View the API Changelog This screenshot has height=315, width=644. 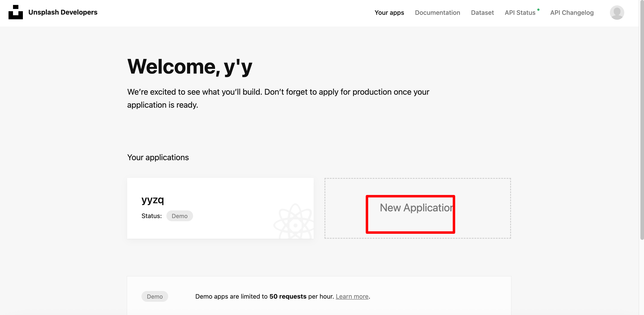[572, 13]
